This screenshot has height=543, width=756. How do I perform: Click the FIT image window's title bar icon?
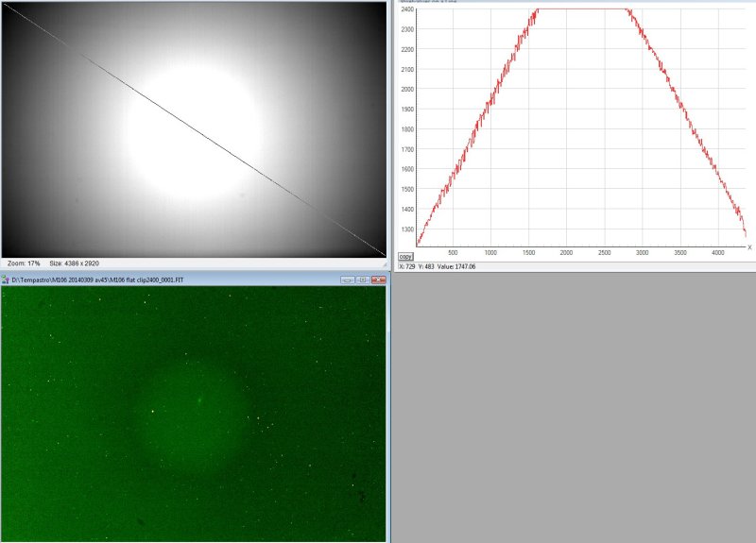pyautogui.click(x=6, y=280)
